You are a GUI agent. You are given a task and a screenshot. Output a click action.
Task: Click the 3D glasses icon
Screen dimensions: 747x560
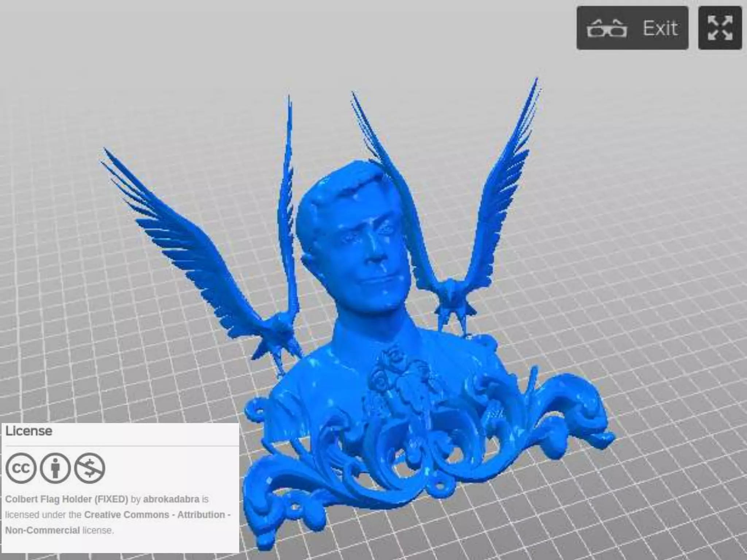point(607,28)
